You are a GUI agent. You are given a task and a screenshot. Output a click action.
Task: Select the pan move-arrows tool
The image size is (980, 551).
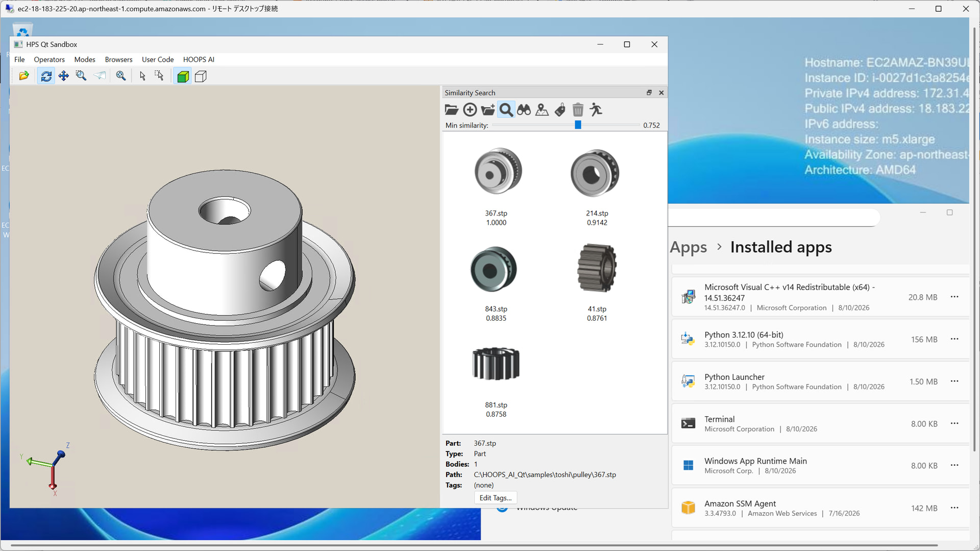click(63, 76)
